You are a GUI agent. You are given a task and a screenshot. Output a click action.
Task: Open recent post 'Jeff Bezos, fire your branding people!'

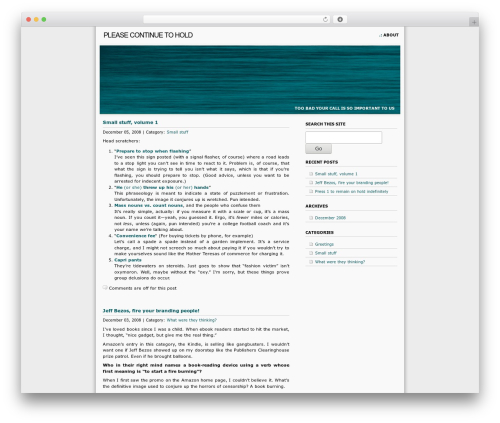click(x=352, y=183)
